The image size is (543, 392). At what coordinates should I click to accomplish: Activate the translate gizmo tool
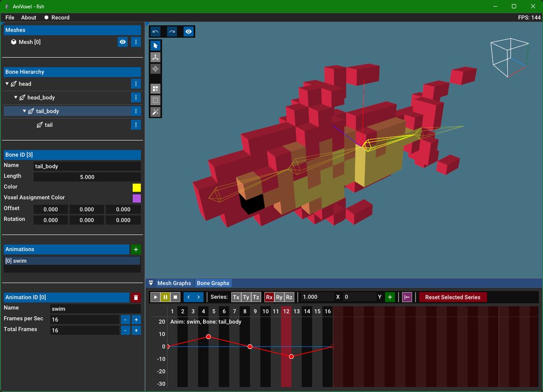(155, 57)
